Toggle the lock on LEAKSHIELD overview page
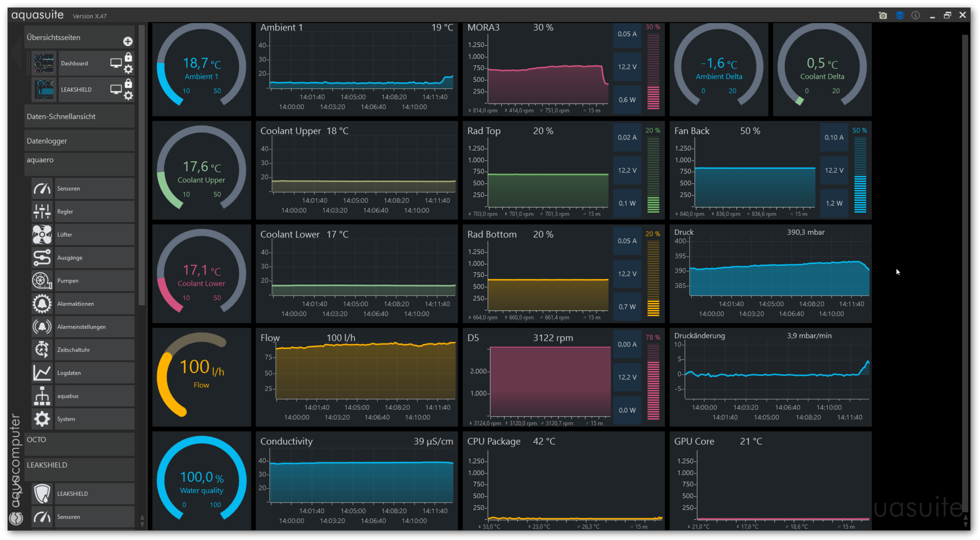Screen dimensions: 980x540 click(x=129, y=83)
